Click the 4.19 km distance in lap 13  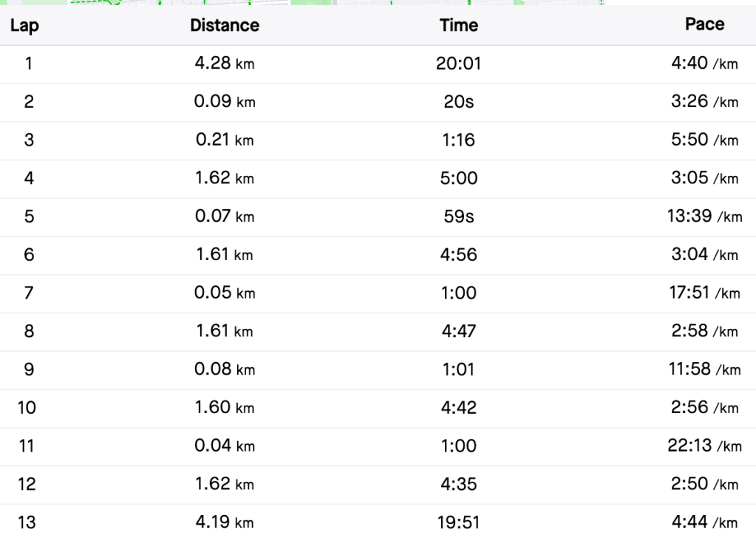coord(225,522)
